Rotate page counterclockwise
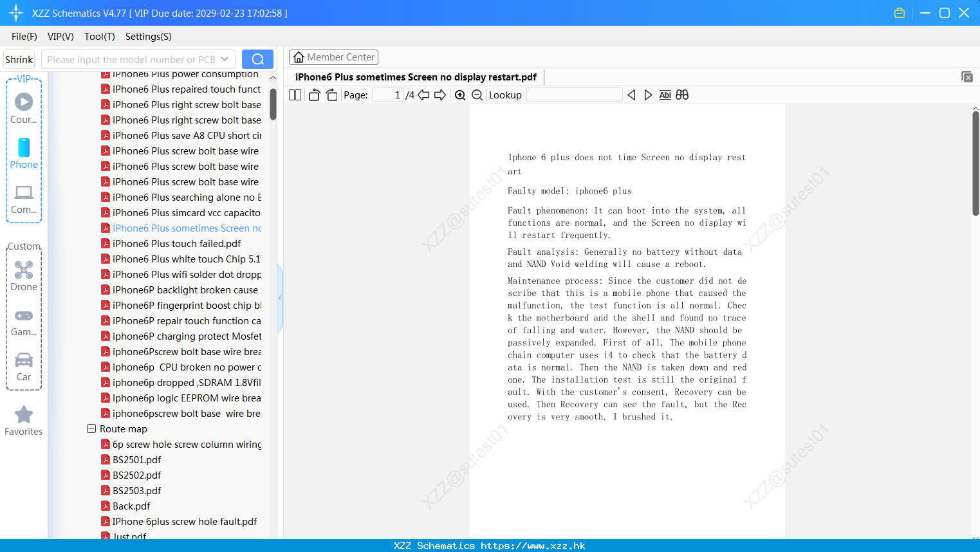Viewport: 980px width, 552px height. 314,95
